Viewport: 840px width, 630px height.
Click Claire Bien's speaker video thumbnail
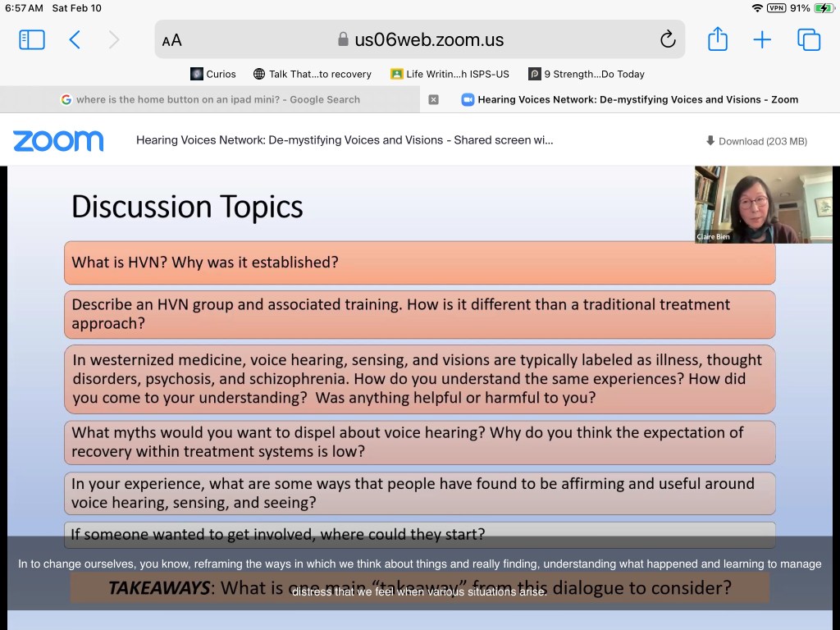tap(763, 204)
